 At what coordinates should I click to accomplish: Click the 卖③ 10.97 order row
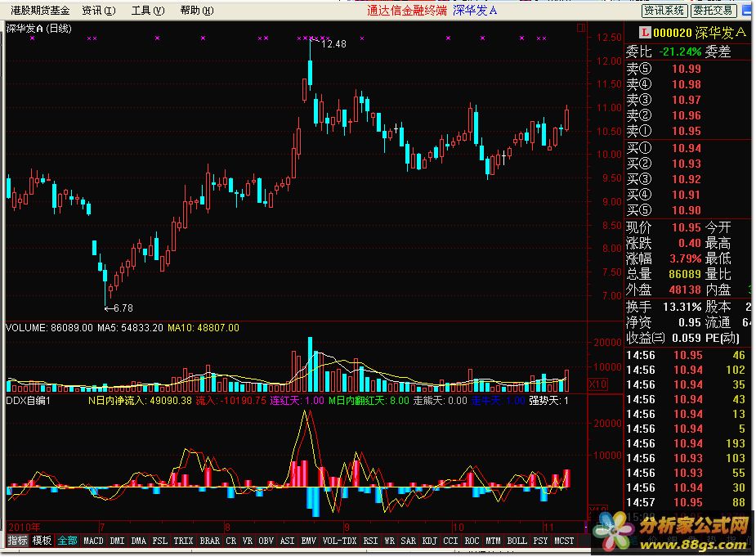(664, 100)
